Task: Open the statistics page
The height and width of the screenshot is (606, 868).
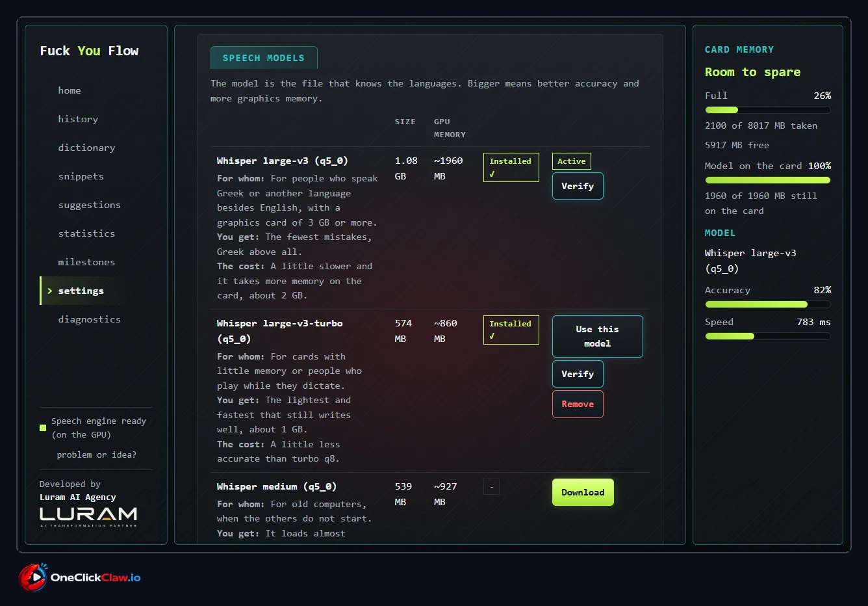Action: 86,233
